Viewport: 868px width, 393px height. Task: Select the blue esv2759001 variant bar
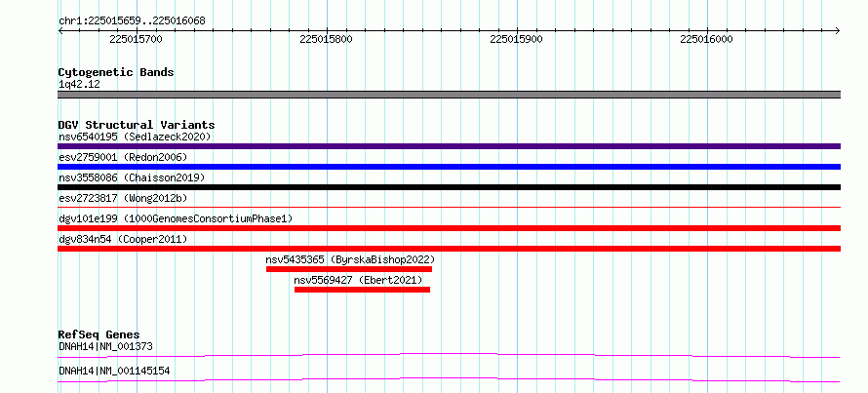[x=449, y=167]
